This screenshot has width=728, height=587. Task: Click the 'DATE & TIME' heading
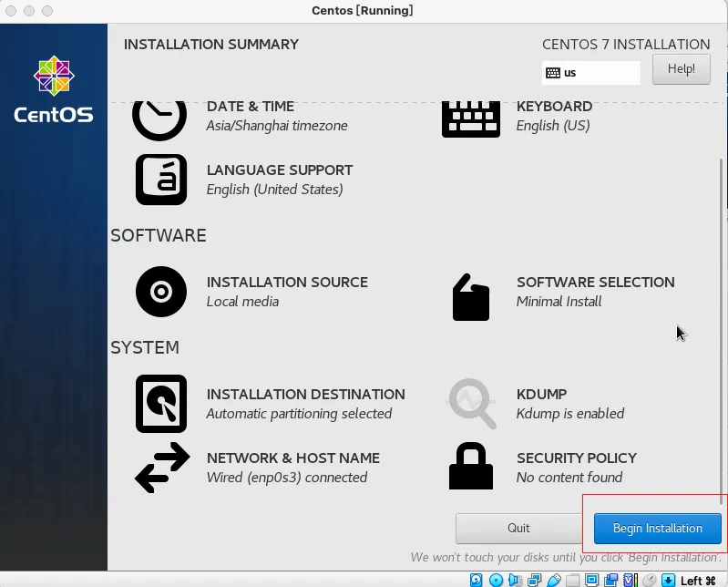coord(251,107)
